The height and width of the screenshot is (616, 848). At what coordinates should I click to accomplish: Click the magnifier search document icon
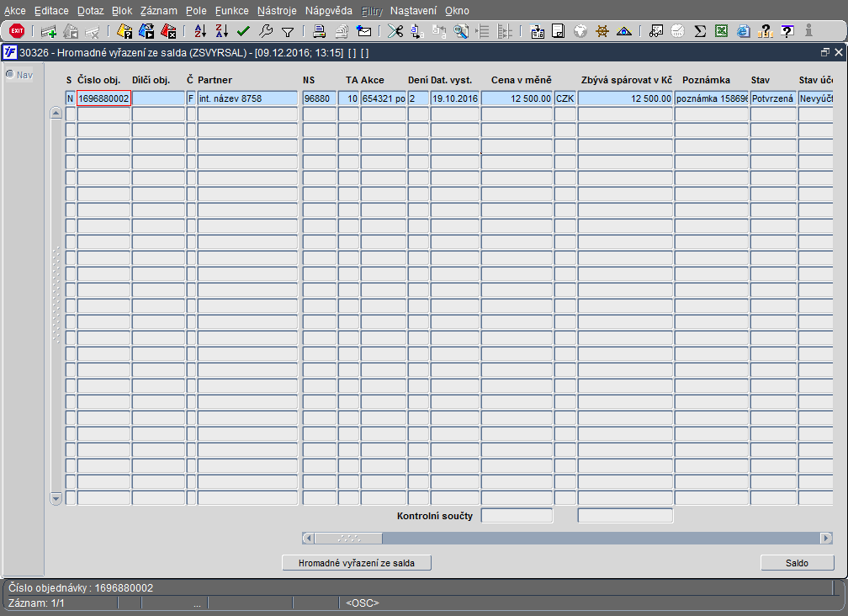[x=461, y=31]
